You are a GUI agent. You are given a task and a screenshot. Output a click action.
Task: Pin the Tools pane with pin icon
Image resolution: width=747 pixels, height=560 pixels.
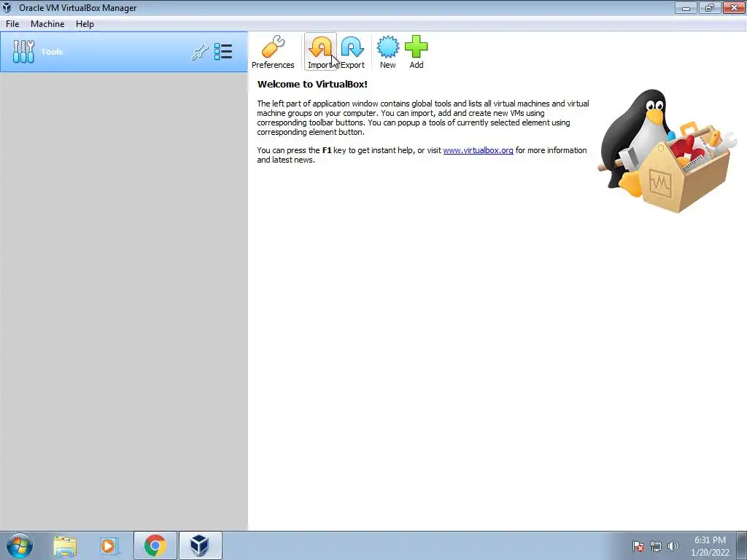pos(200,52)
